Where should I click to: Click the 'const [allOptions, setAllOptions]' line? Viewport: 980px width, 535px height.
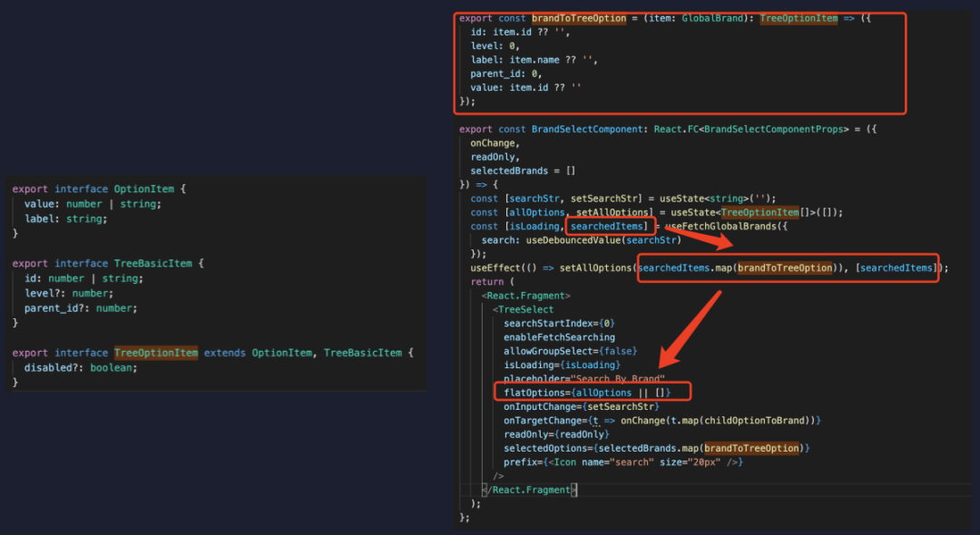[656, 212]
